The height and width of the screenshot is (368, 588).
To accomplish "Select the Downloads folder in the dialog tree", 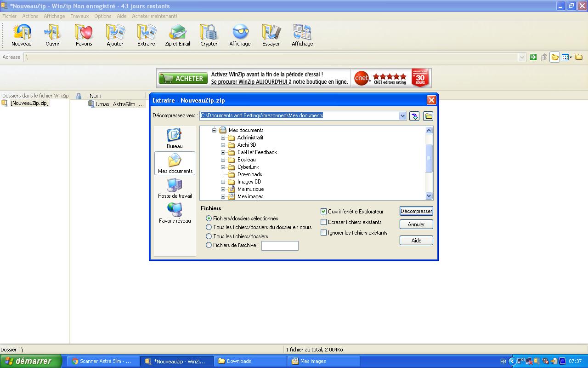I will click(x=249, y=174).
